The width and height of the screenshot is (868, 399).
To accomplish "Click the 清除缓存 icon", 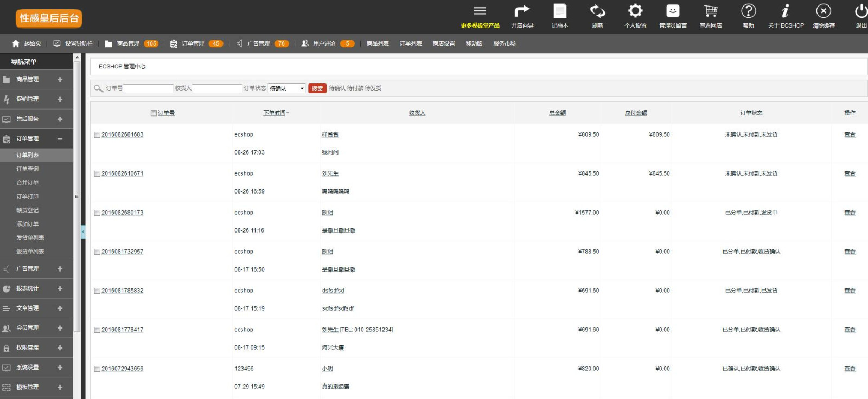I will [x=824, y=11].
